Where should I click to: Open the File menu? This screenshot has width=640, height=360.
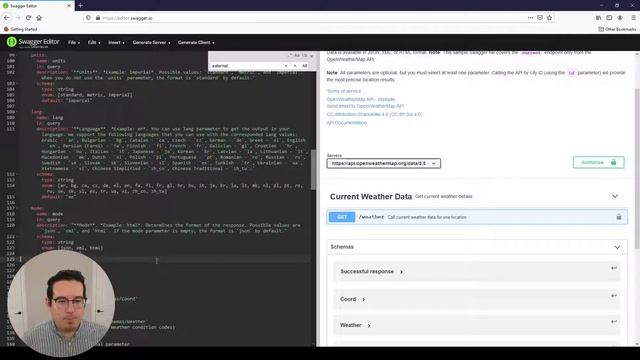74,42
